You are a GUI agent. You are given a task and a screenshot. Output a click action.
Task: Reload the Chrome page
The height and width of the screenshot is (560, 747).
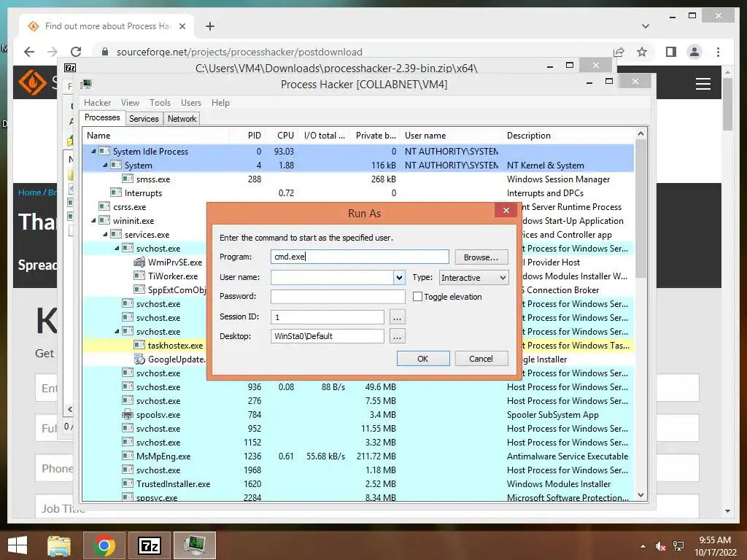click(x=76, y=52)
